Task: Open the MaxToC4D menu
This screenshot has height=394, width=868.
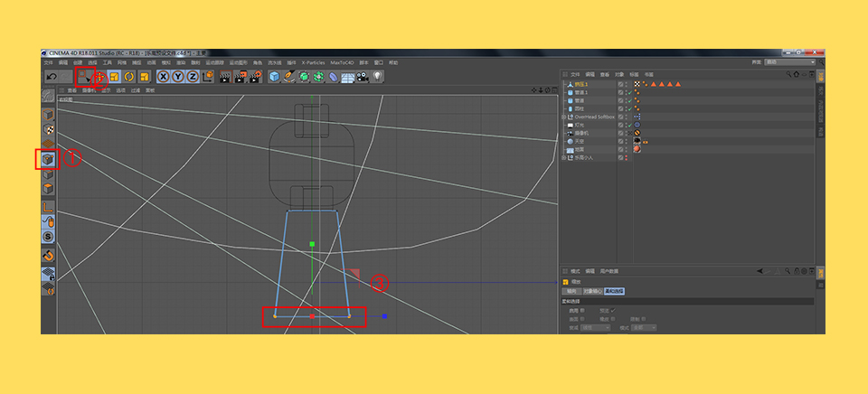Action: tap(342, 62)
